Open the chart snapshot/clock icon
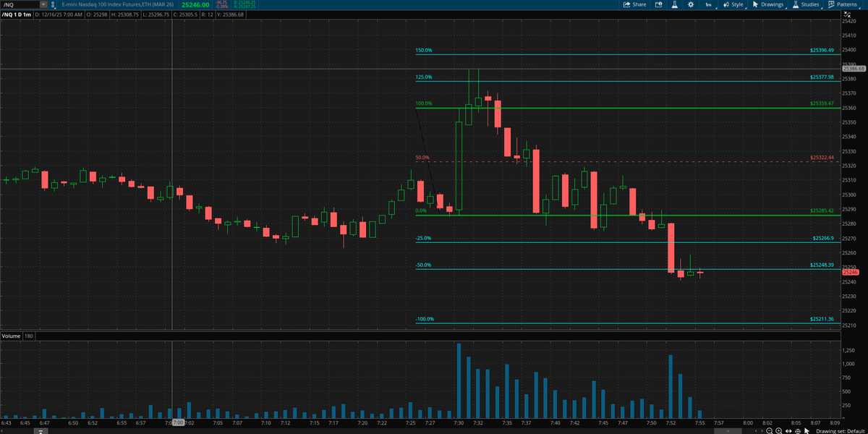This screenshot has width=868, height=434. pos(658,4)
